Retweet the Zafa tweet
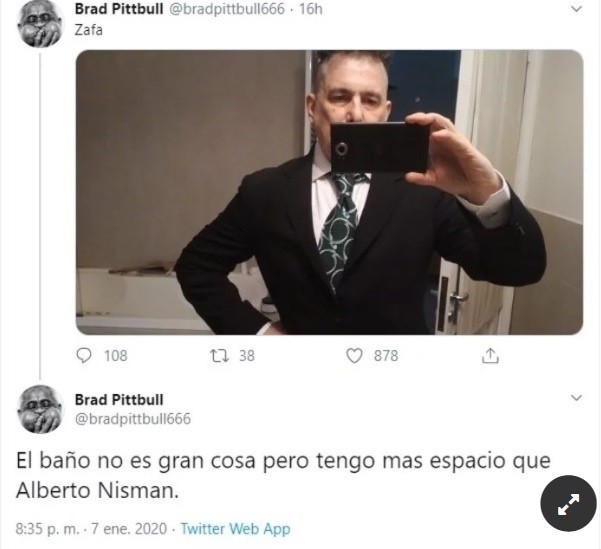This screenshot has height=549, width=601. pos(220,355)
